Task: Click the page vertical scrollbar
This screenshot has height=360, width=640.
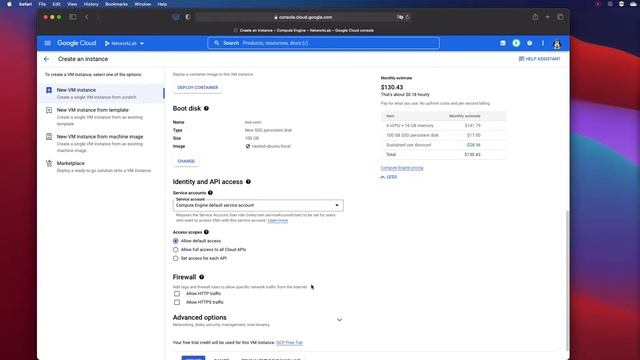Action: [567, 280]
